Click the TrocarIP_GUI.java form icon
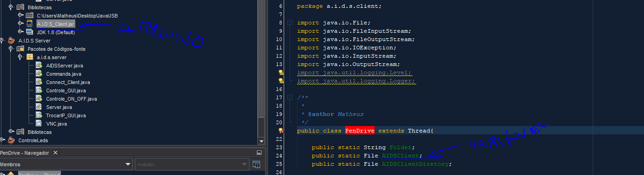The width and height of the screenshot is (644, 175). (39, 115)
